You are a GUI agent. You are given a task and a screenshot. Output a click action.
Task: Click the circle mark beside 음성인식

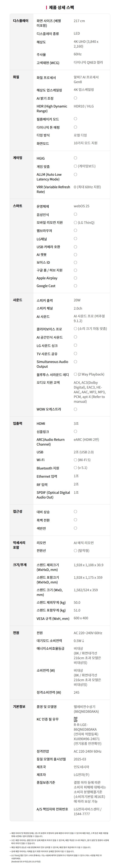(x=75, y=214)
